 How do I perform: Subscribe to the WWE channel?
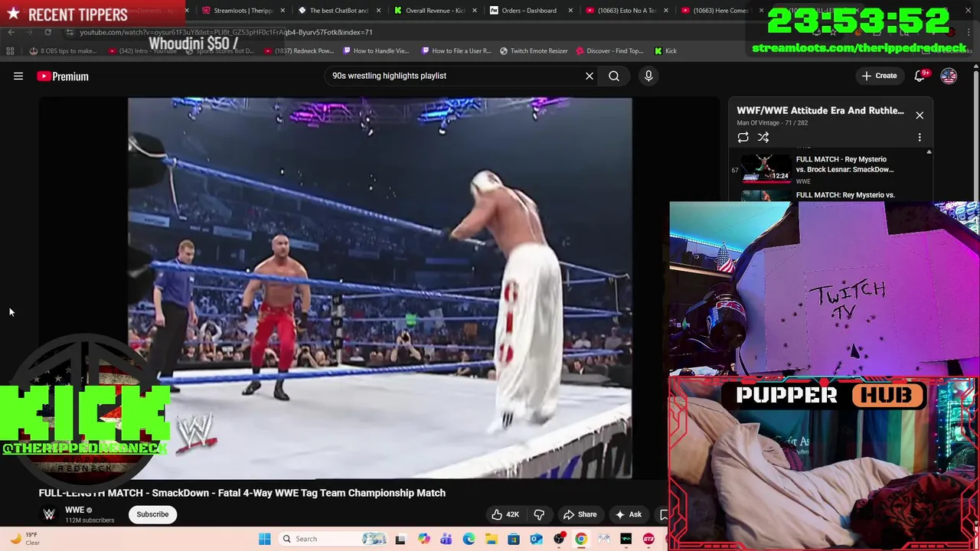pos(152,514)
